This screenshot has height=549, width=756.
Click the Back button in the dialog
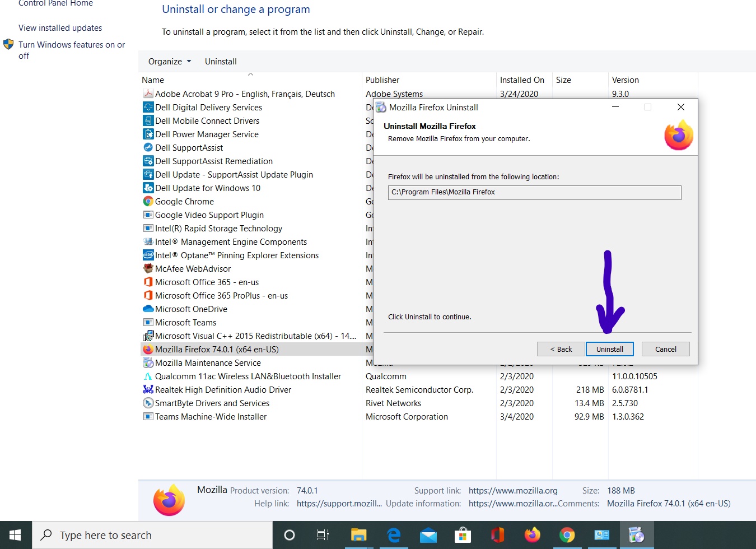561,349
